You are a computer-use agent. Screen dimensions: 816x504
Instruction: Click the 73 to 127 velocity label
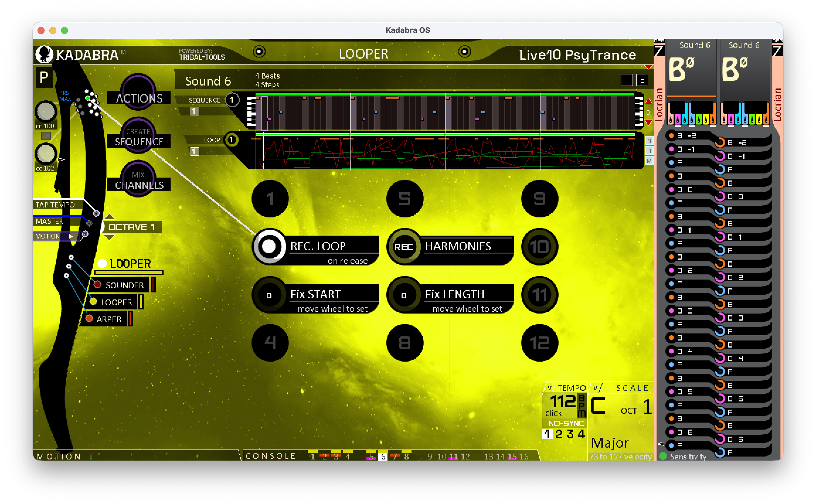click(x=620, y=456)
